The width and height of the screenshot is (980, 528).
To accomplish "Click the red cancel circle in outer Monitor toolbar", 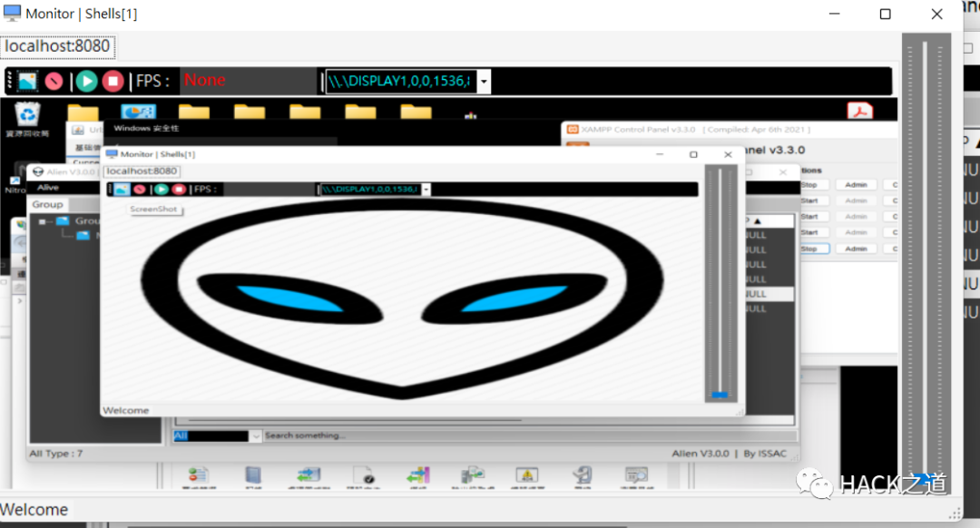I will point(54,82).
